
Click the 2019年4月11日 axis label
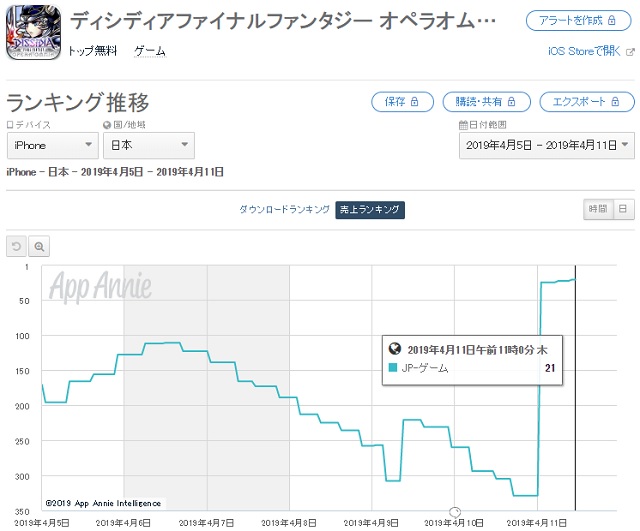[x=536, y=523]
